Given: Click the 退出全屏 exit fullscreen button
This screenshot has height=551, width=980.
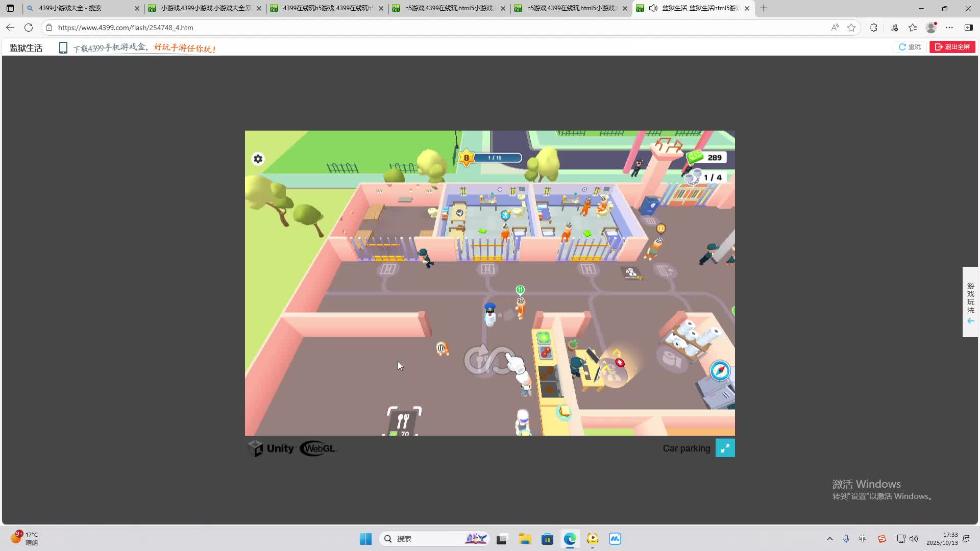Looking at the screenshot, I should pyautogui.click(x=952, y=47).
